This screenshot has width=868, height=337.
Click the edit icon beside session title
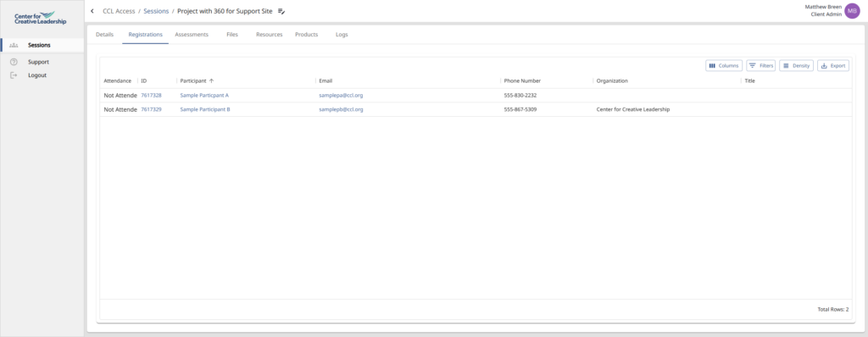pyautogui.click(x=281, y=11)
